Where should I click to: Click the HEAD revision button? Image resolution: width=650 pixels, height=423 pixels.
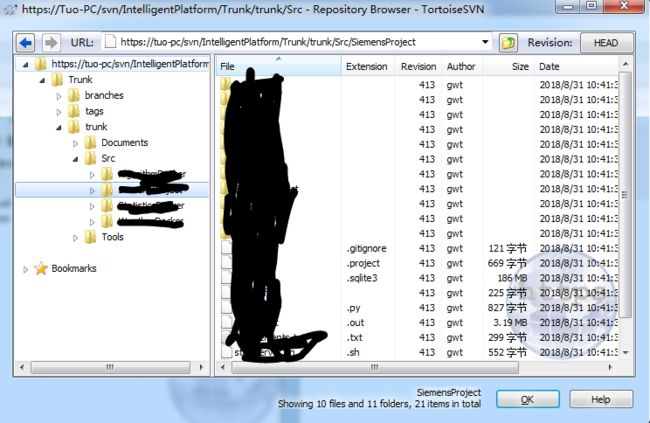tap(606, 43)
